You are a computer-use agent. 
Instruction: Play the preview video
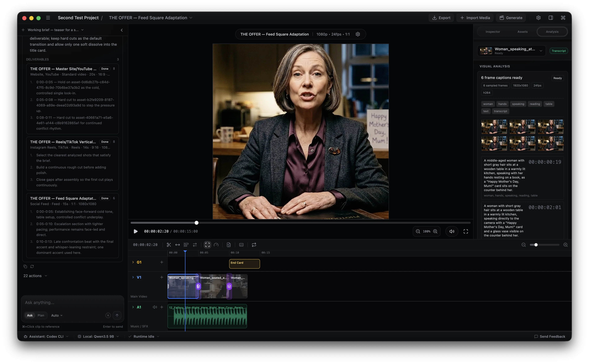click(136, 231)
